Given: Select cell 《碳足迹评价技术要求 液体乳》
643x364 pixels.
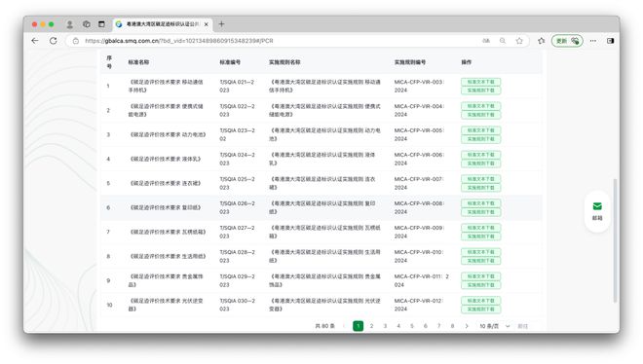Looking at the screenshot, I should [x=165, y=159].
